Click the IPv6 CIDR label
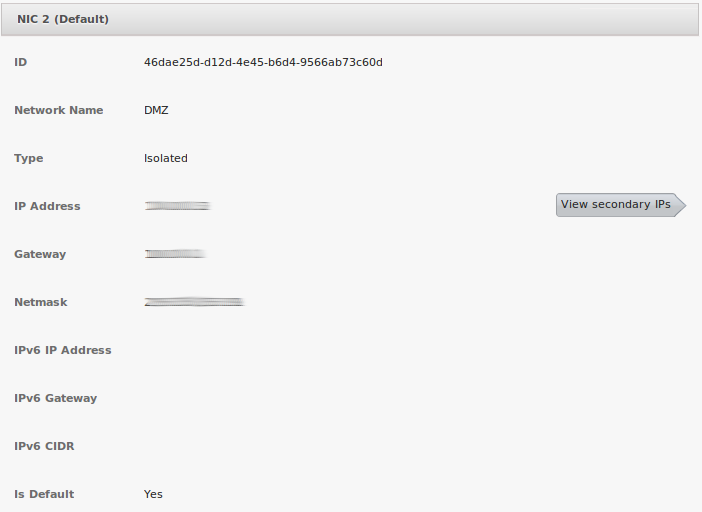 tap(44, 446)
